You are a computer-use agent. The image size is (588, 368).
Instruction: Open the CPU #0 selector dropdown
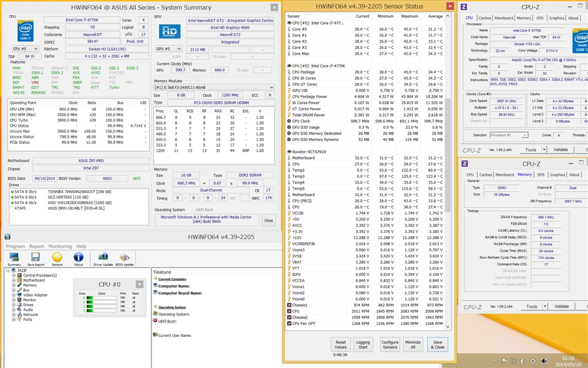(x=26, y=49)
